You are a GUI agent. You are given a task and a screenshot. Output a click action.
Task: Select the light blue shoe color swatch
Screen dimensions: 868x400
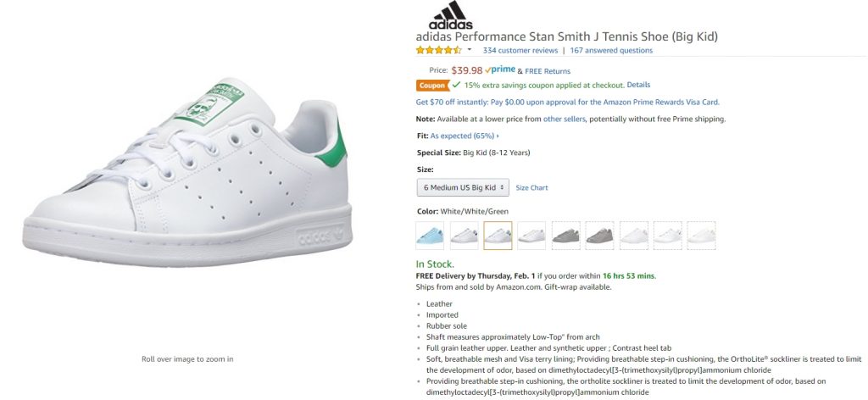coord(430,235)
